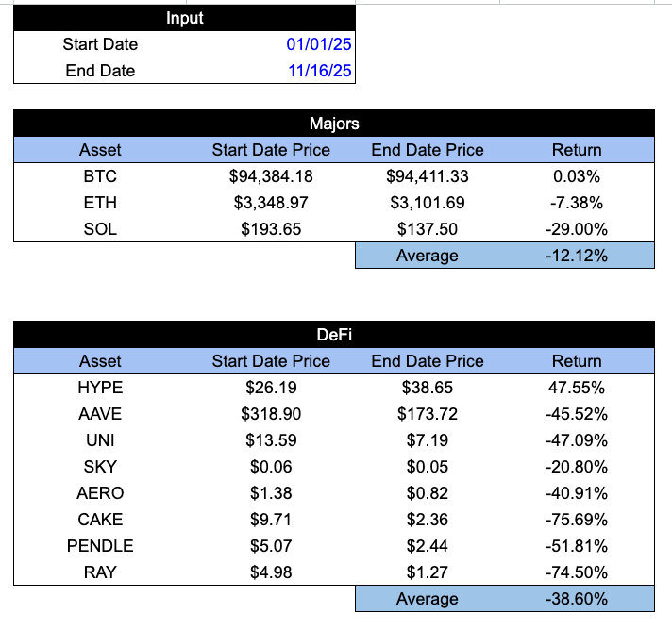The image size is (672, 630).
Task: Click the DeFi average return -38.60%
Action: tap(577, 599)
